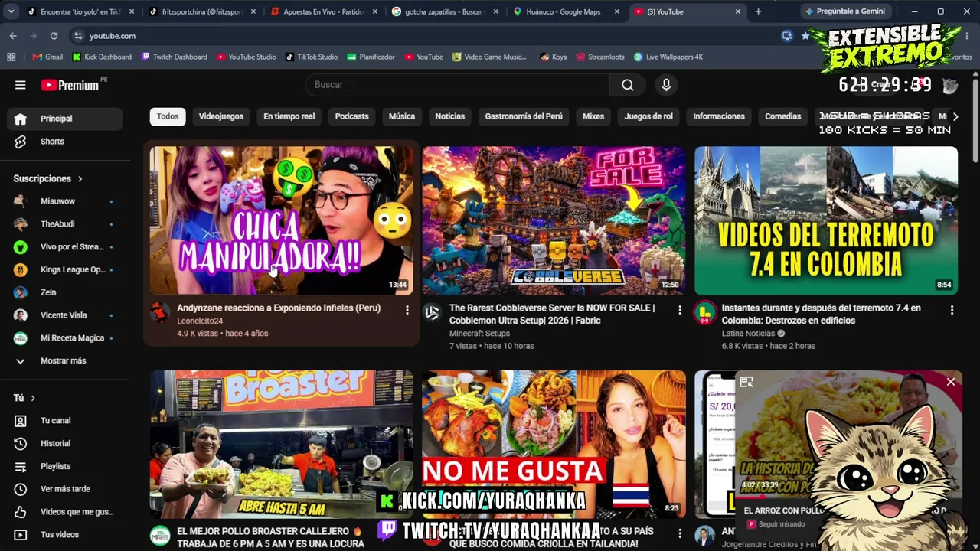Viewport: 980px width, 551px height.
Task: Expand Mostrar más under subscriptions
Action: [64, 361]
